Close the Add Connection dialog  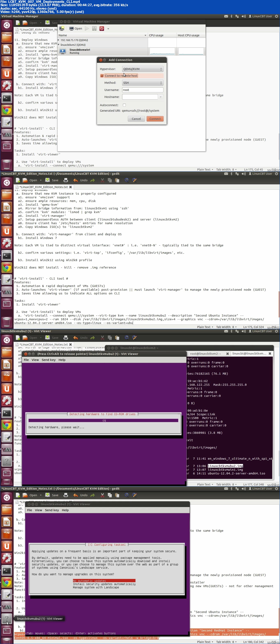[x=101, y=60]
